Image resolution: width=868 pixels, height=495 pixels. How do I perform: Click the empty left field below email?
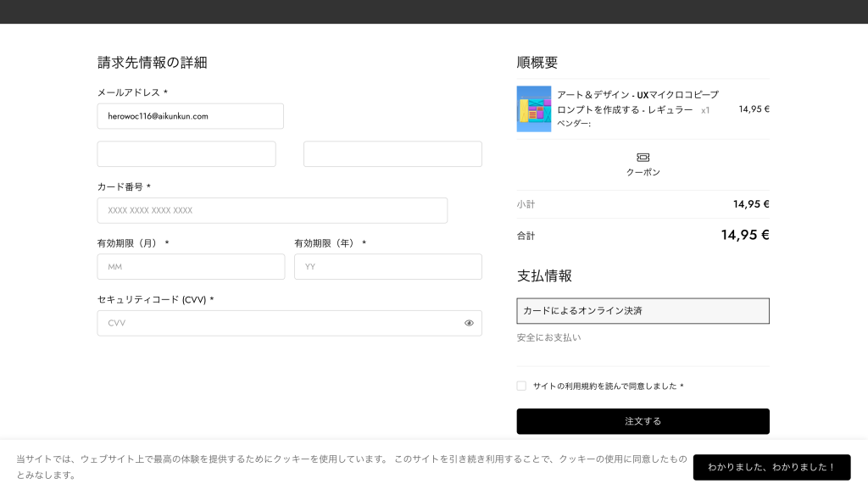[186, 154]
